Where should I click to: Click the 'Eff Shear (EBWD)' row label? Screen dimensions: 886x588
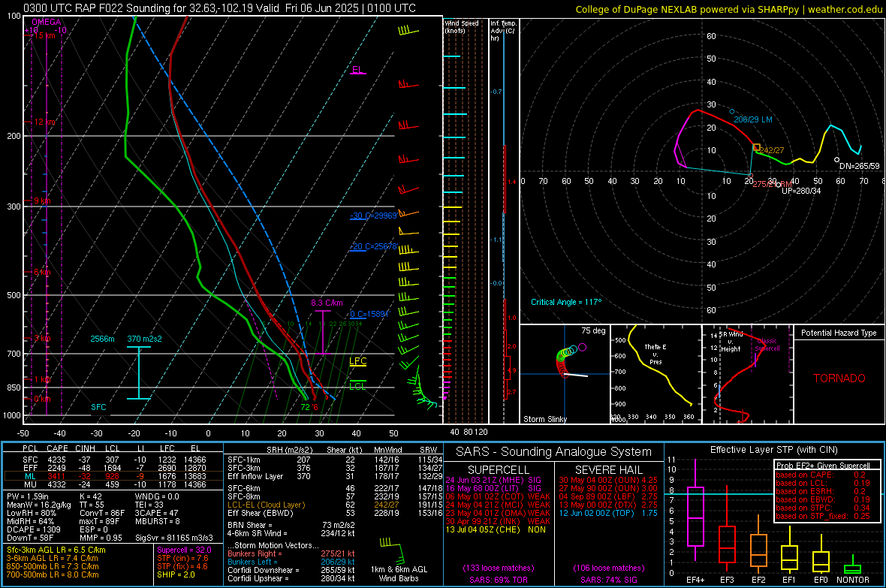point(261,514)
